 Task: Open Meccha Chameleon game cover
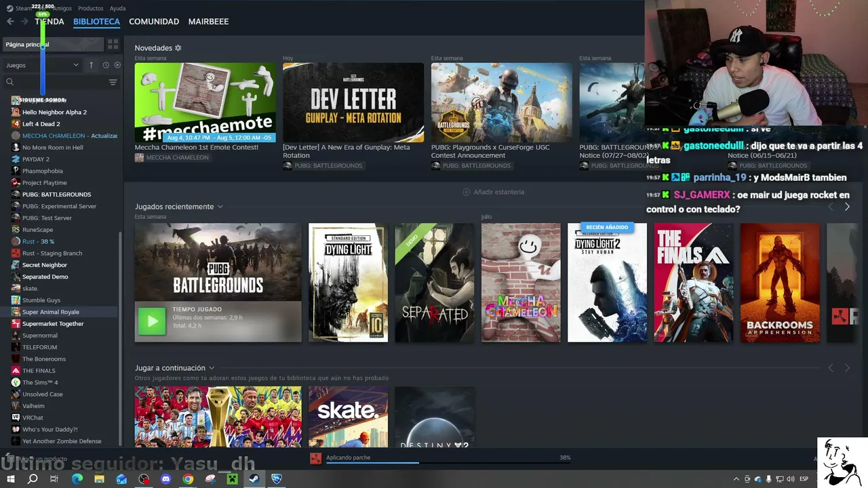tap(521, 283)
